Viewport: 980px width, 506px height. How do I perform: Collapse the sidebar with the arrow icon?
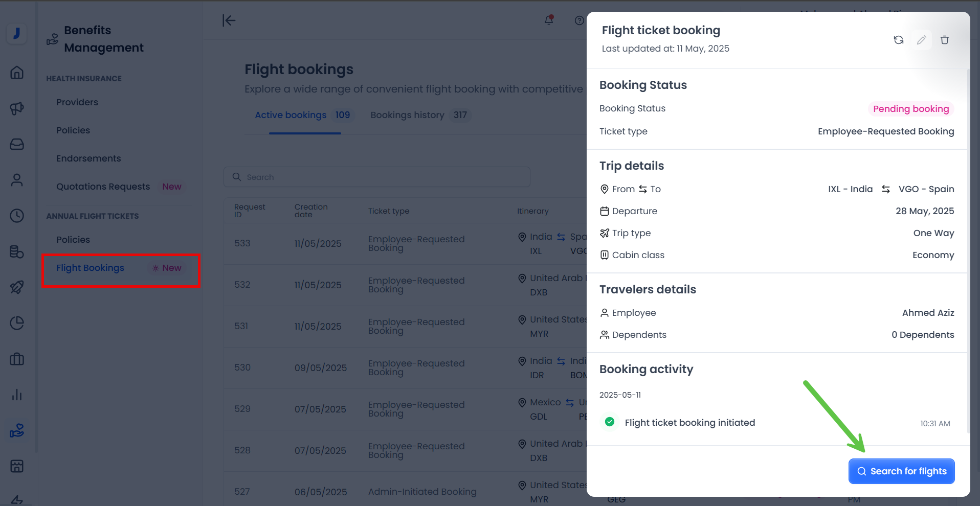tap(229, 20)
